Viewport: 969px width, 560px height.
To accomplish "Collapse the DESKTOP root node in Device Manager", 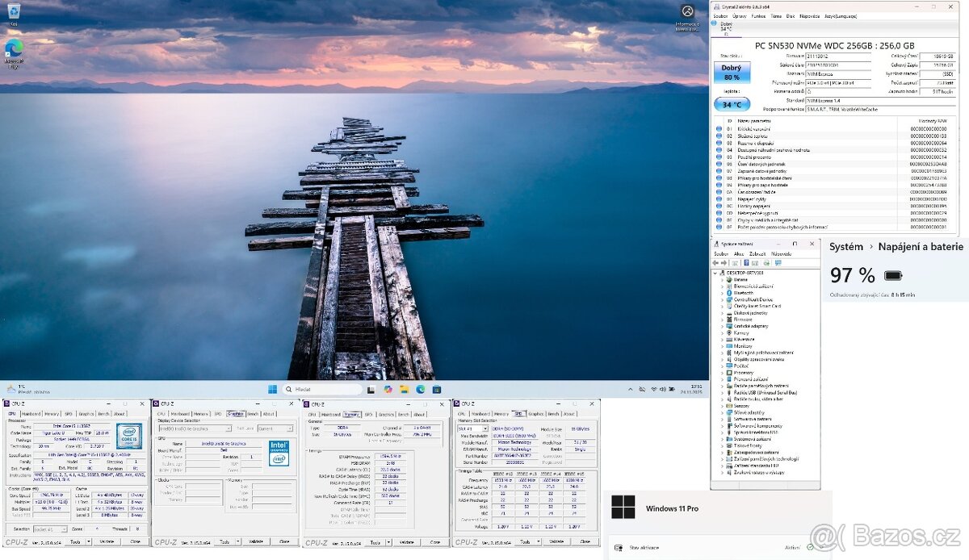I will (715, 273).
